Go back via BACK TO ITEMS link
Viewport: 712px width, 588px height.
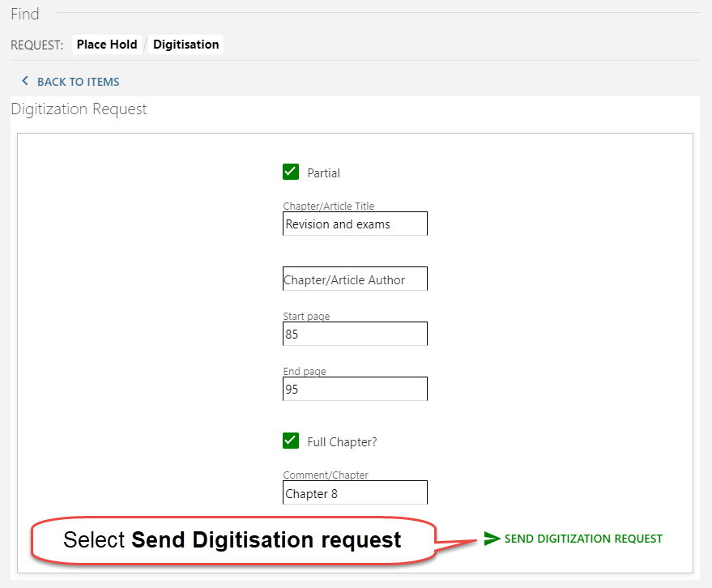[x=78, y=82]
